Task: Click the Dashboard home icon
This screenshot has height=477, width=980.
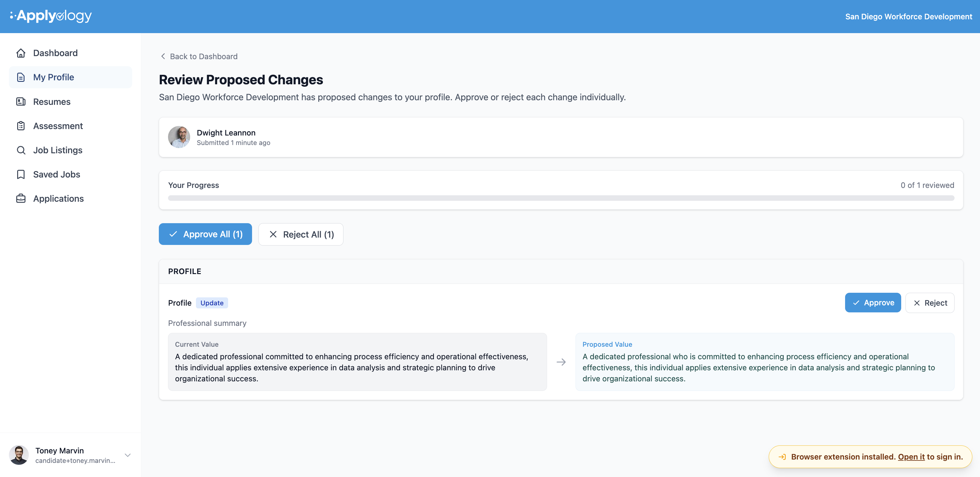Action: (x=21, y=53)
